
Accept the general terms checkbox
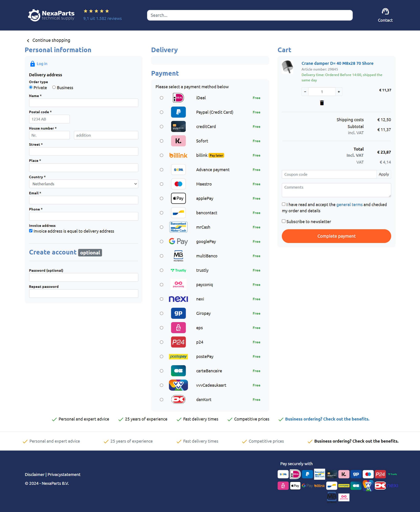pos(284,204)
